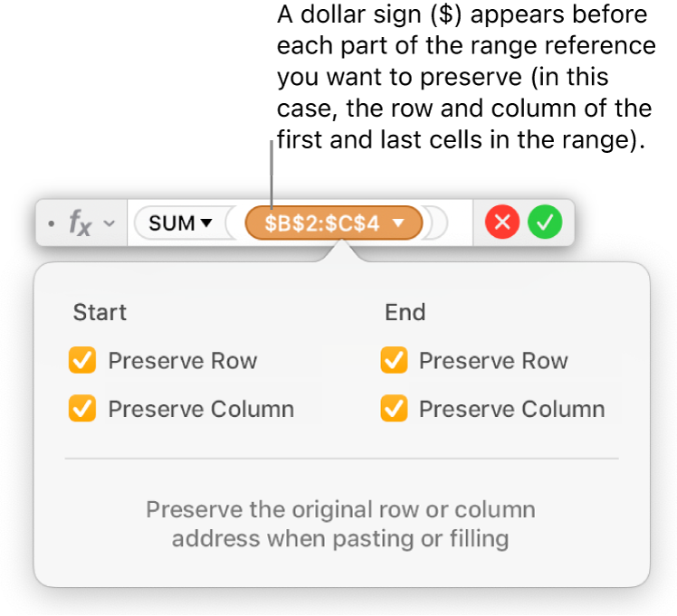Click the empty argument slot after the range token
677x616 pixels.
pyautogui.click(x=436, y=223)
